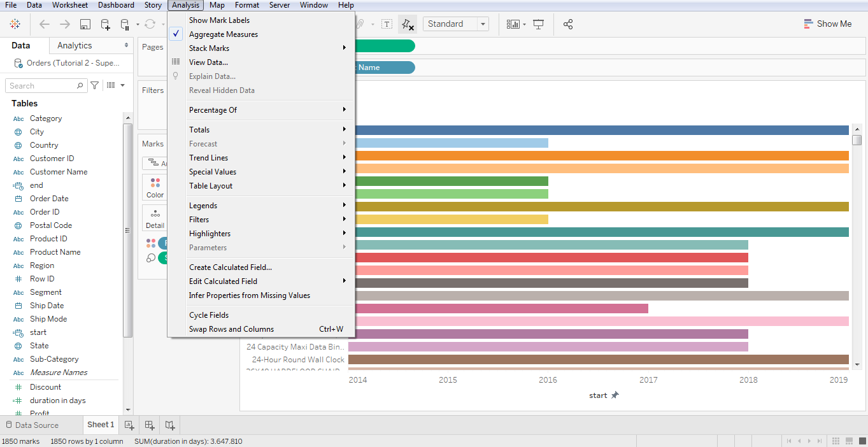Click the 24 Capacity Maxi Data Bin bar
868x447 pixels.
coord(548,347)
